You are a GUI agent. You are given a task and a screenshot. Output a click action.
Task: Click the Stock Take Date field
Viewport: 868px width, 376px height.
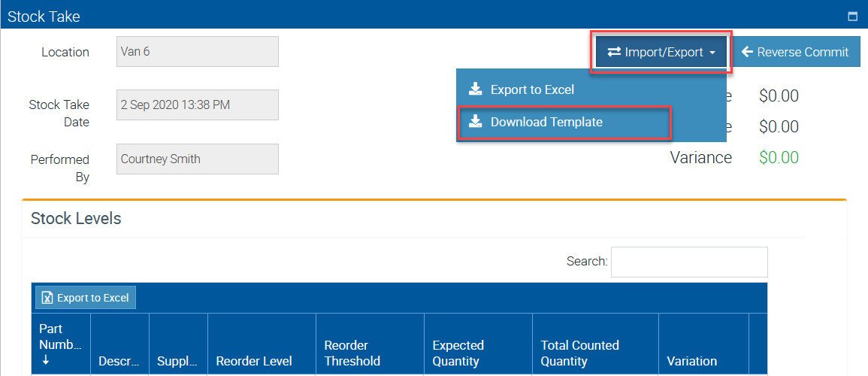pyautogui.click(x=198, y=105)
